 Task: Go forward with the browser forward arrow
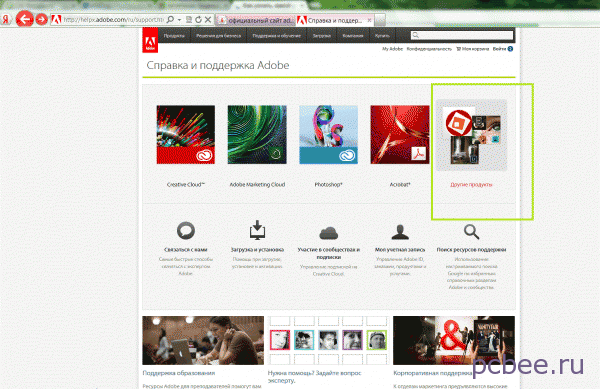pyautogui.click(x=41, y=19)
